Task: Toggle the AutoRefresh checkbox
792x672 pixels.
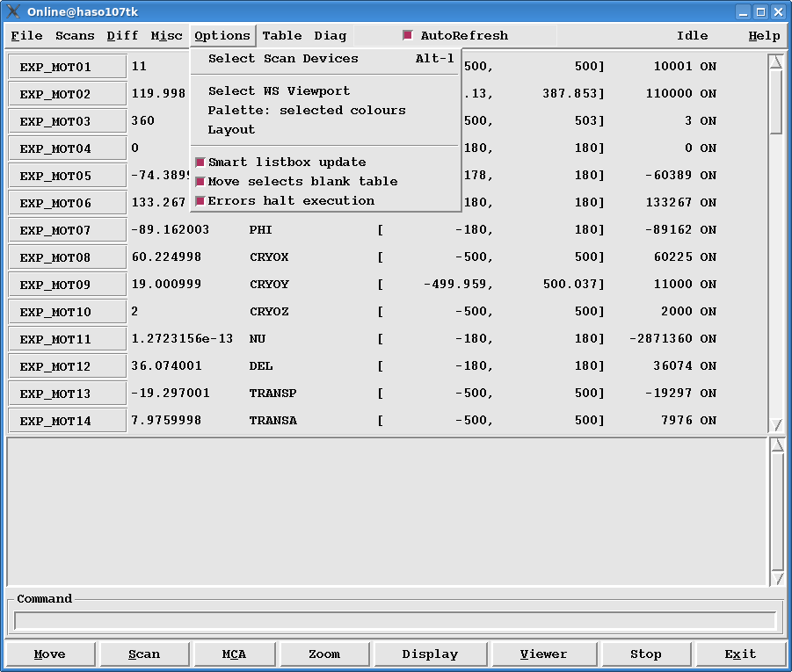Action: tap(408, 35)
